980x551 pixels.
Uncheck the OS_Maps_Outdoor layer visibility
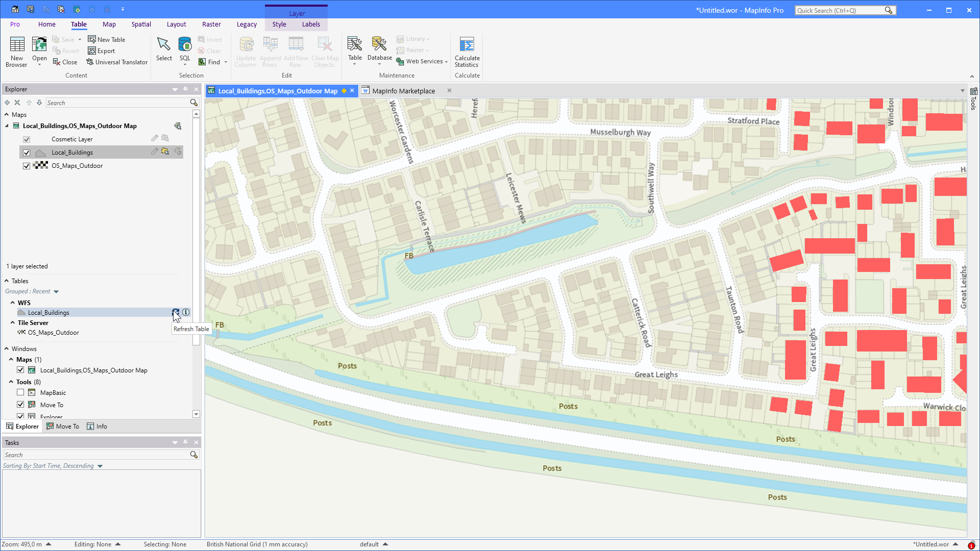pos(26,165)
